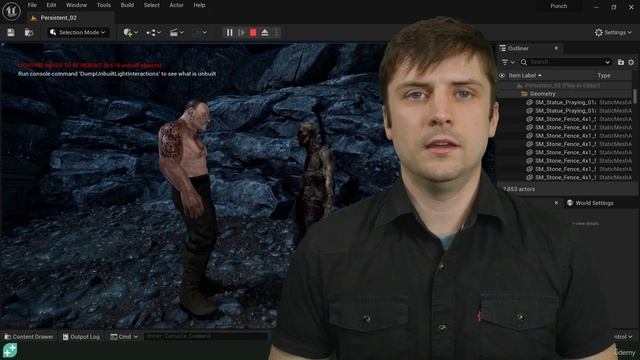Expand the Outliner search history arrow
The image size is (640, 360).
608,62
